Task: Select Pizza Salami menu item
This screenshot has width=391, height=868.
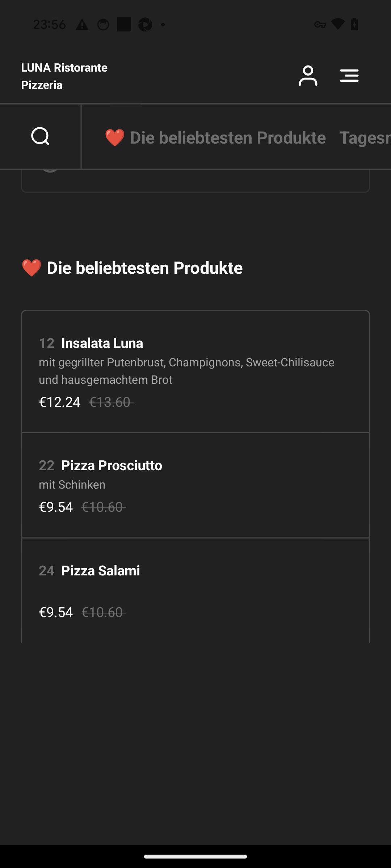Action: coord(195,591)
